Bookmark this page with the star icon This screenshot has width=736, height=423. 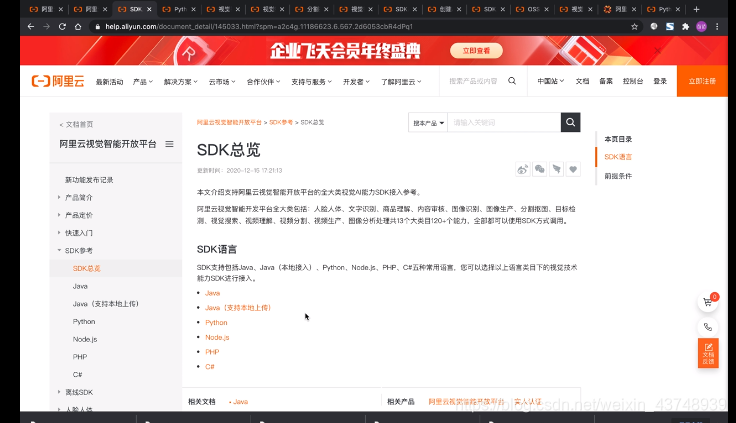635,27
